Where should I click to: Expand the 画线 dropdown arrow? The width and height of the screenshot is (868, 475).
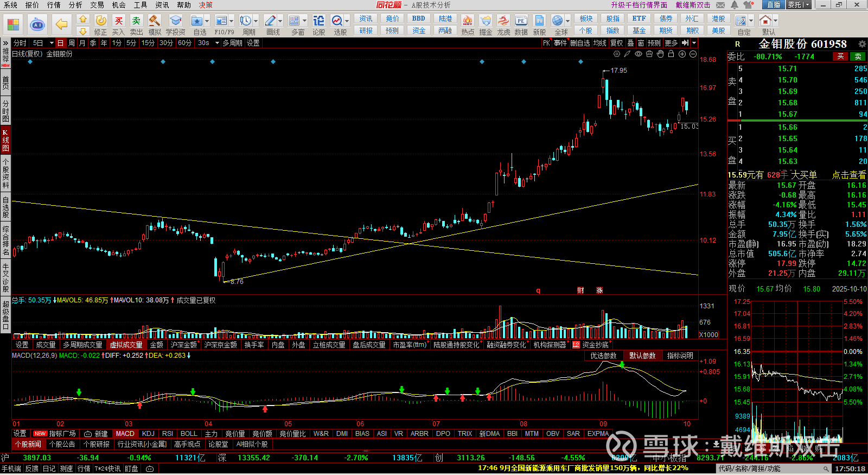coord(280,21)
